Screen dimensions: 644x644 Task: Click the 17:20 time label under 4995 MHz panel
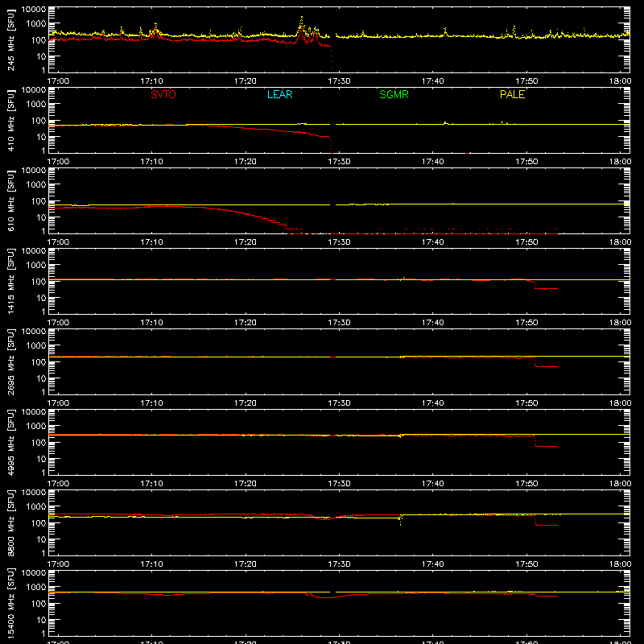click(246, 484)
